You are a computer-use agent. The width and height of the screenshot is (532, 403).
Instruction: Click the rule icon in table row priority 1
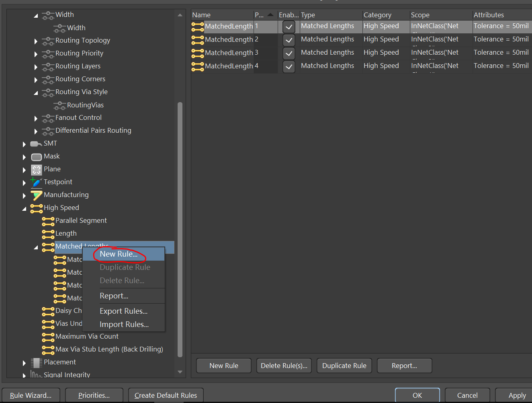[197, 27]
